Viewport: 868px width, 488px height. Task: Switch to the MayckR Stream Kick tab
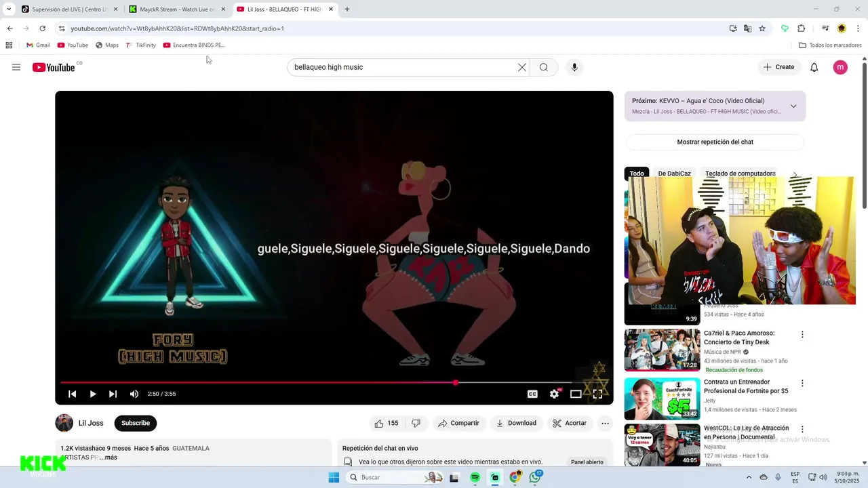(x=177, y=9)
